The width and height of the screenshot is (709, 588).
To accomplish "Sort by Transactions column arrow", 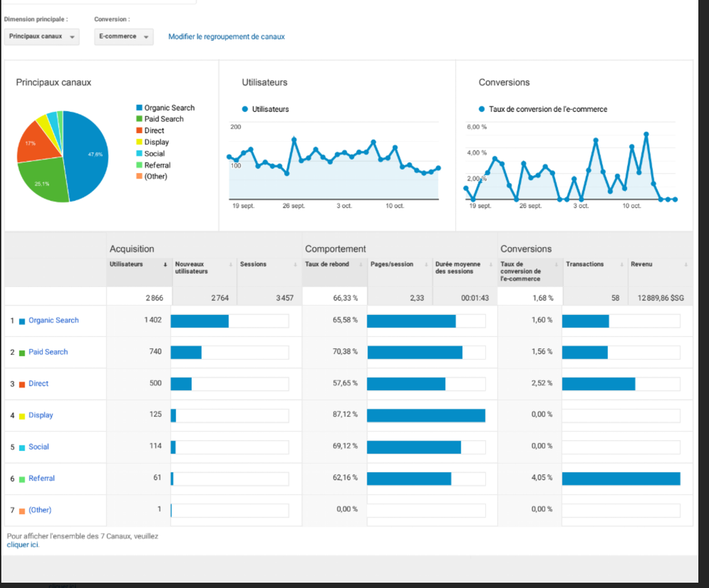I will point(622,264).
